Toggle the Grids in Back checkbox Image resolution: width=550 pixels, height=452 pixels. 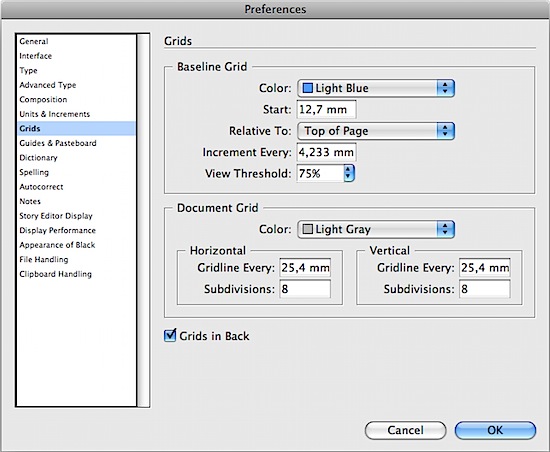tap(170, 336)
